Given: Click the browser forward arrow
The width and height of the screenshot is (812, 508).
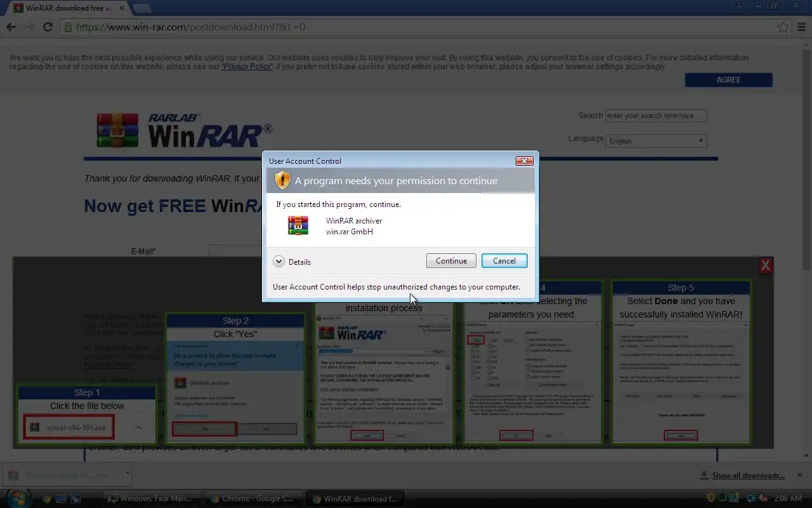Looking at the screenshot, I should click(x=29, y=27).
